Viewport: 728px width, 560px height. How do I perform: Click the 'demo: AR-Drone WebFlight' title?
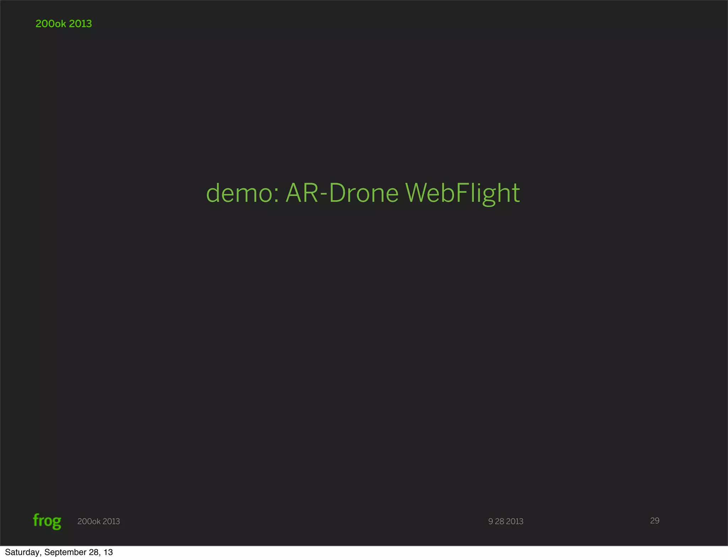(x=363, y=193)
